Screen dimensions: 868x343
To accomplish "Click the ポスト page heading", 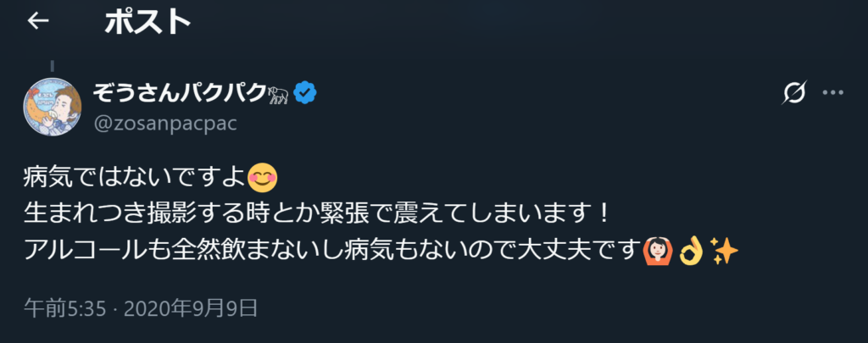I will tap(147, 23).
